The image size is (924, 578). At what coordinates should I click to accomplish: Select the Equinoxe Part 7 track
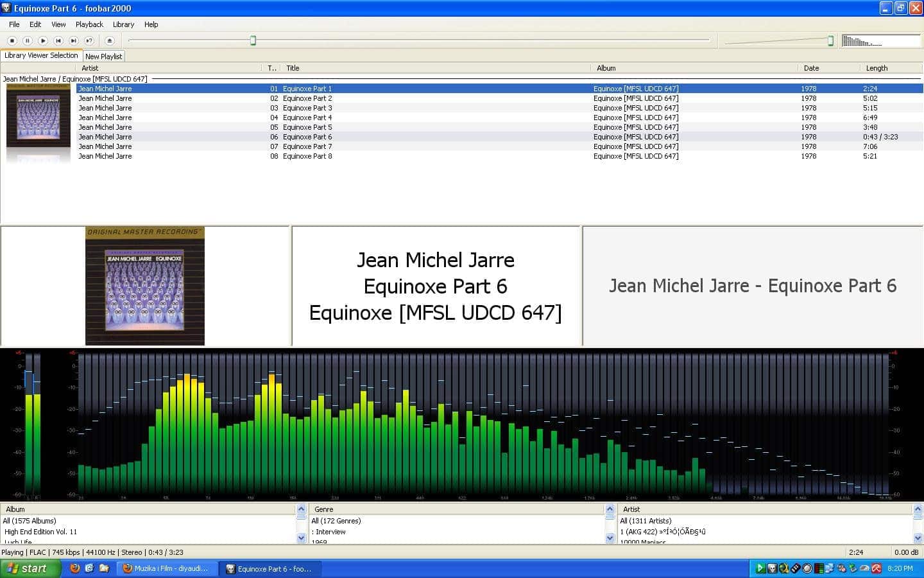[x=499, y=146]
